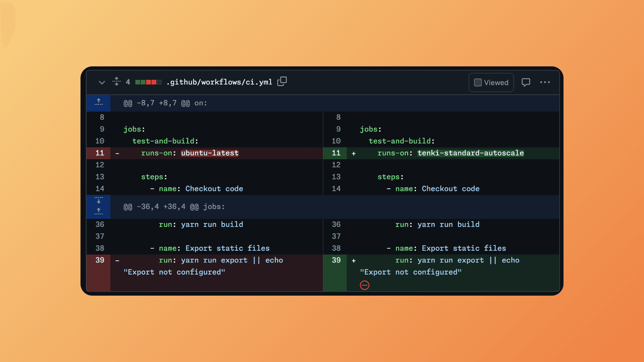Image resolution: width=644 pixels, height=362 pixels.
Task: Open the three-dot file options menu
Action: 545,82
